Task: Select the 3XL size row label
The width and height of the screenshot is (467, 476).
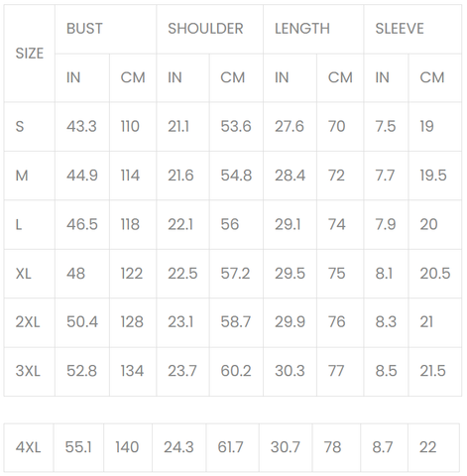Action: (30, 371)
